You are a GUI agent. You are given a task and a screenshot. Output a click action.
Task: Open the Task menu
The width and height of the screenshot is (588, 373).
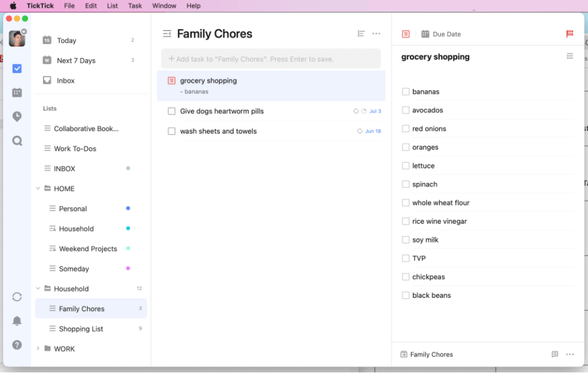(135, 6)
